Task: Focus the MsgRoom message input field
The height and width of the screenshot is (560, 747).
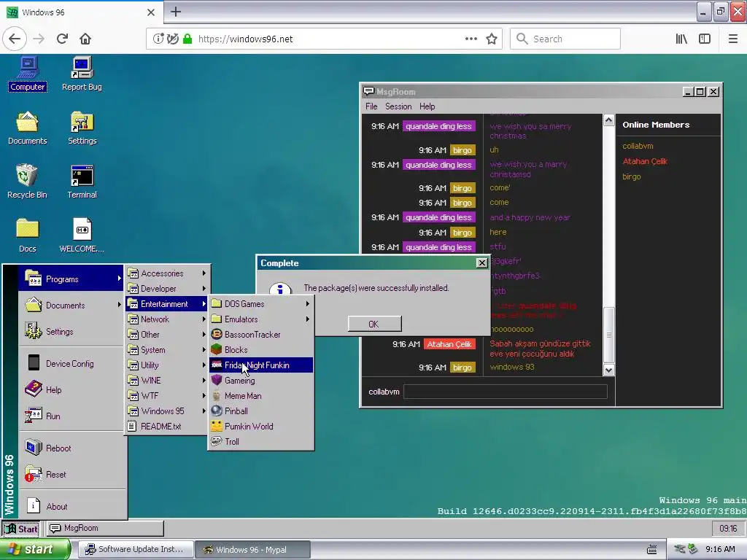Action: click(x=505, y=392)
